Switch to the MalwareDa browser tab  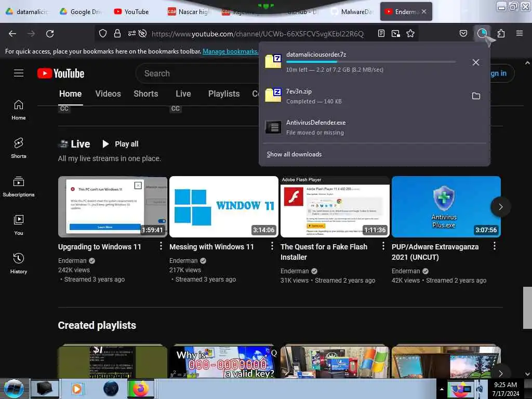(x=352, y=12)
